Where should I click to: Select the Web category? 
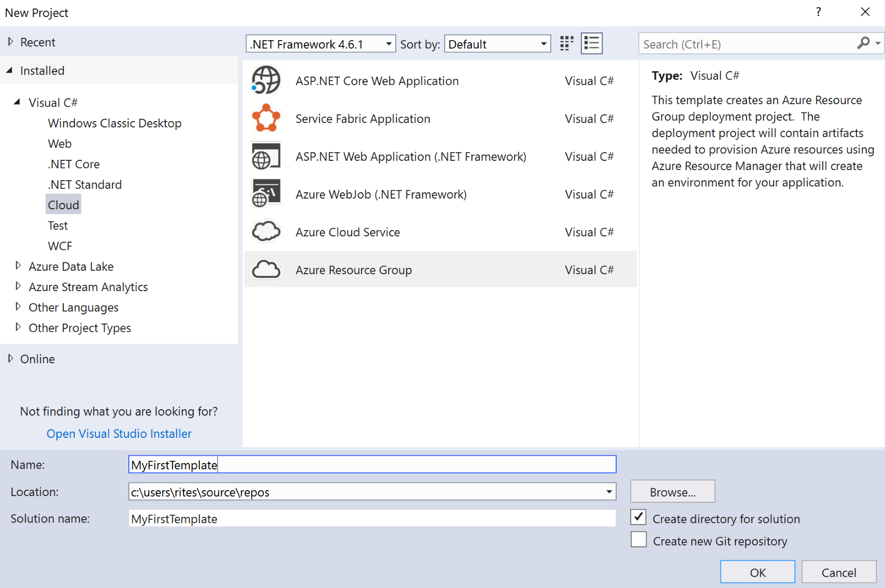[x=60, y=143]
